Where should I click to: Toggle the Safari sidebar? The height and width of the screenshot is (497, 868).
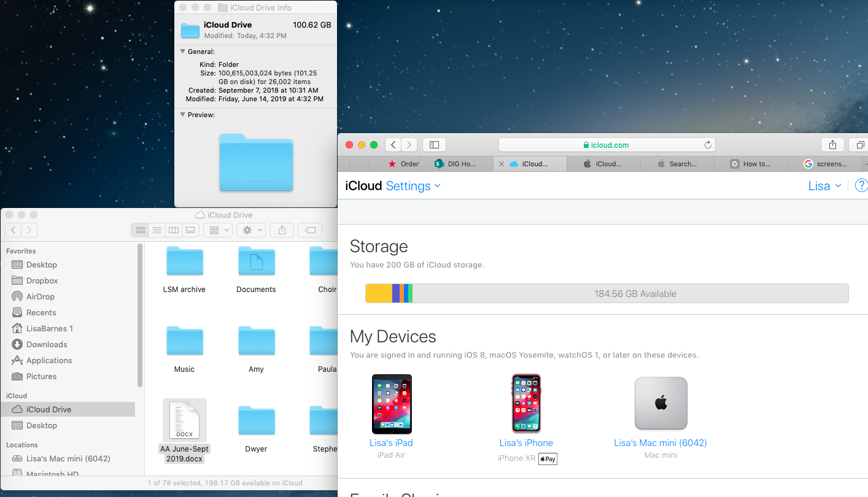[434, 145]
